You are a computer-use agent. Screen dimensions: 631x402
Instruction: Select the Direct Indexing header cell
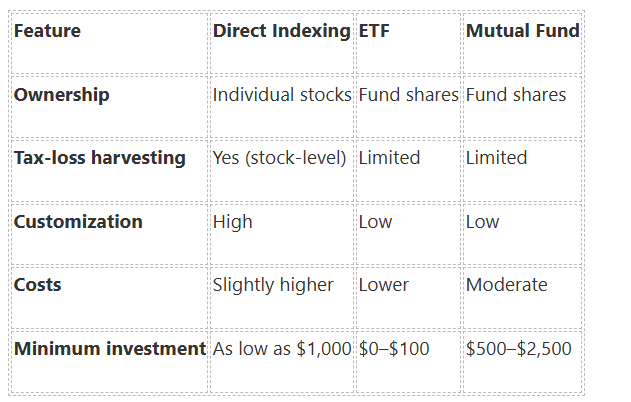tap(282, 31)
